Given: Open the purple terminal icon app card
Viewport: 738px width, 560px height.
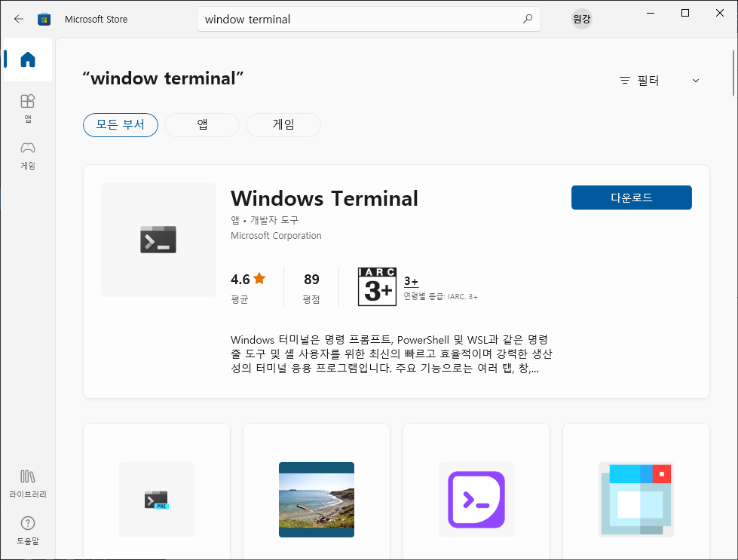Looking at the screenshot, I should pos(476,491).
